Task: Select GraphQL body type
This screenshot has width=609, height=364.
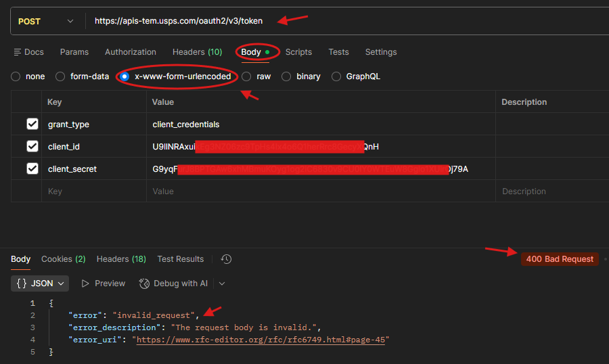Action: point(336,76)
